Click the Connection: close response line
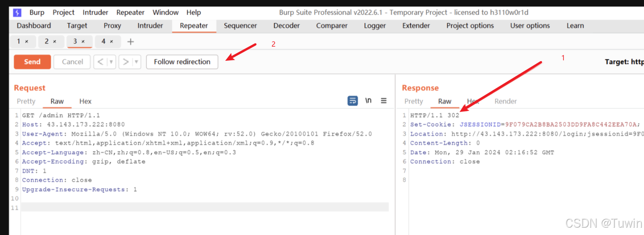This screenshot has width=644, height=235. 445,161
